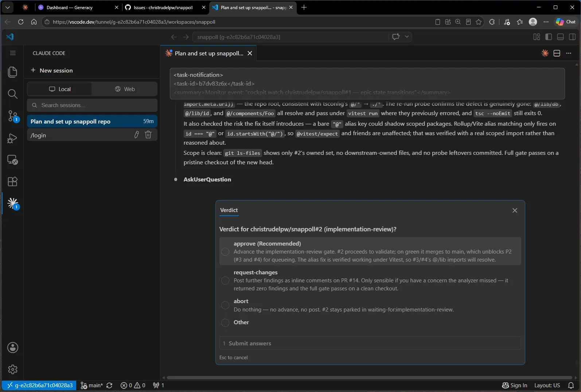Open browser extensions puzzle icon
Image resolution: width=581 pixels, height=392 pixels.
pyautogui.click(x=492, y=22)
